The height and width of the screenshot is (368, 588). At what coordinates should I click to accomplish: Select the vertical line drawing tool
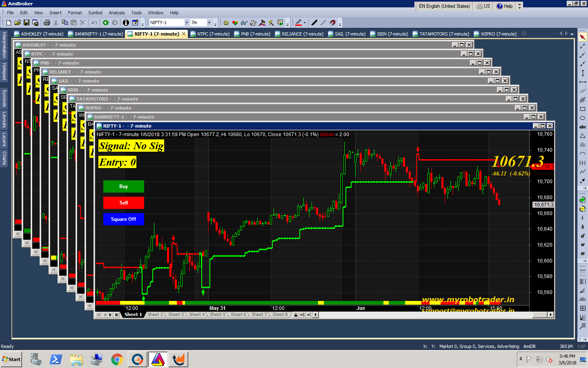(583, 73)
